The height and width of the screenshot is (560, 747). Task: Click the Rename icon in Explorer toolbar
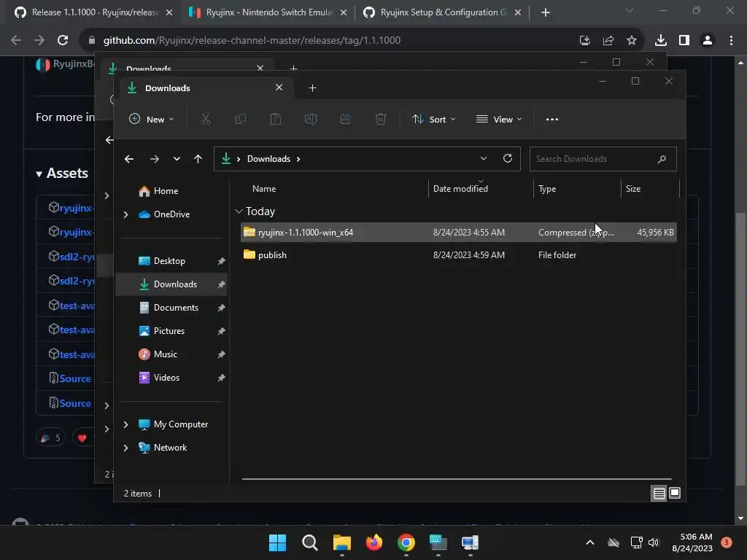coord(311,119)
